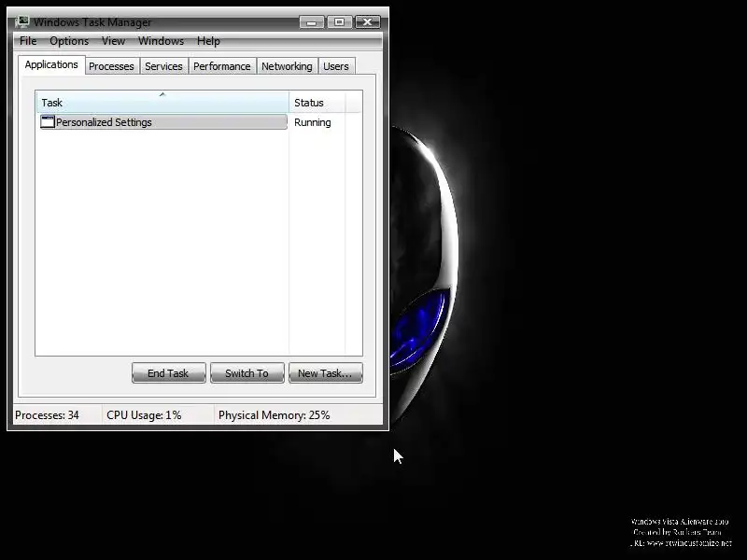Open the View menu
The image size is (747, 560).
click(x=113, y=41)
